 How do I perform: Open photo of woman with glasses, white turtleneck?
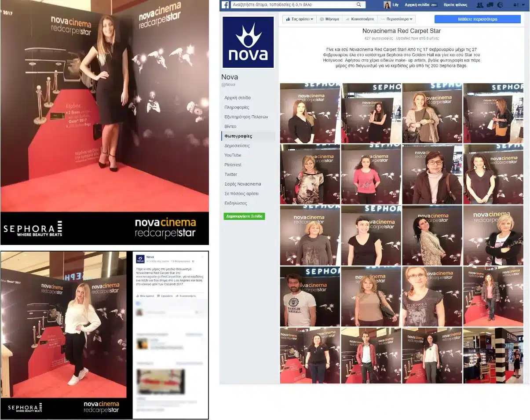[432, 174]
